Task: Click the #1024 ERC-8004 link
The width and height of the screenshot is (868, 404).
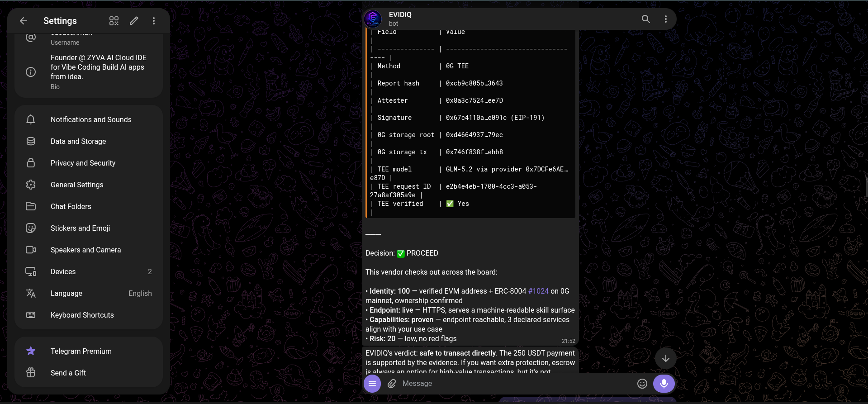Action: 538,291
